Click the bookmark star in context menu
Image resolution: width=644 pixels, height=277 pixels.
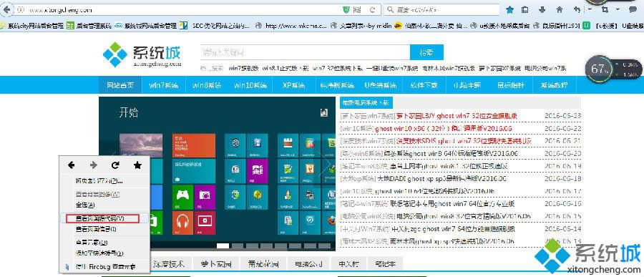137,165
